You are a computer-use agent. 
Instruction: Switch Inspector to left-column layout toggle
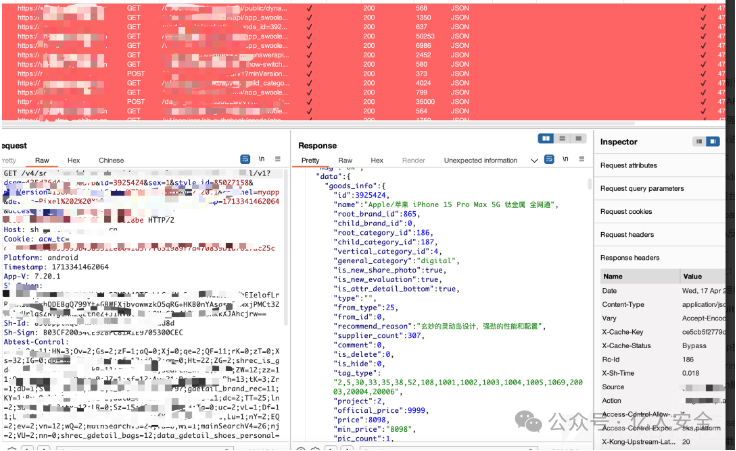pyautogui.click(x=700, y=142)
